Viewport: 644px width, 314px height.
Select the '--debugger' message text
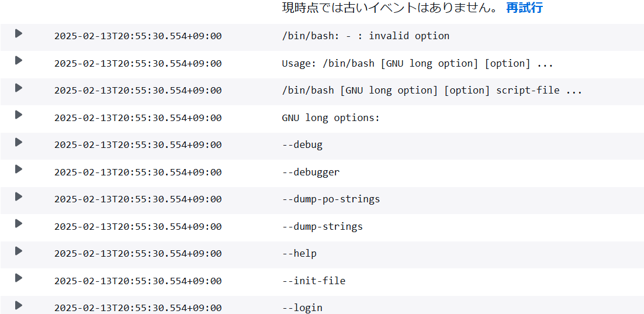click(x=311, y=172)
